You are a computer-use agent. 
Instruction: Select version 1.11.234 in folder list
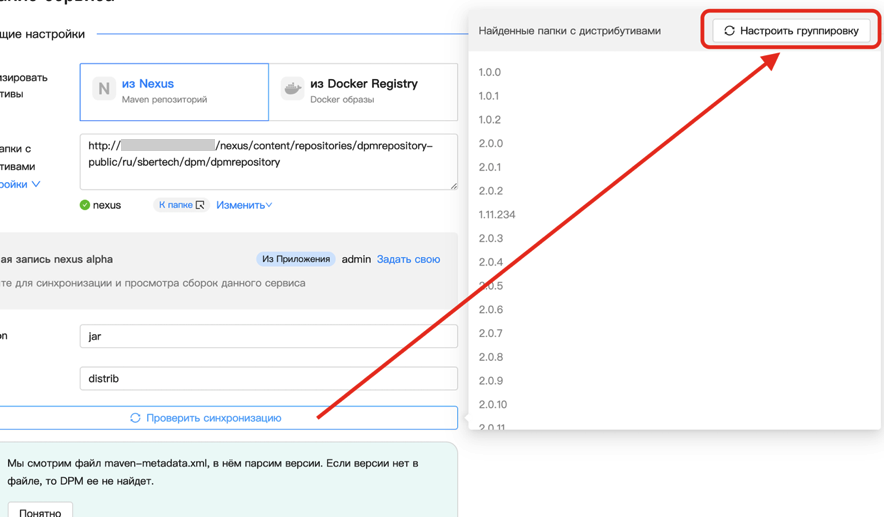[x=497, y=215]
